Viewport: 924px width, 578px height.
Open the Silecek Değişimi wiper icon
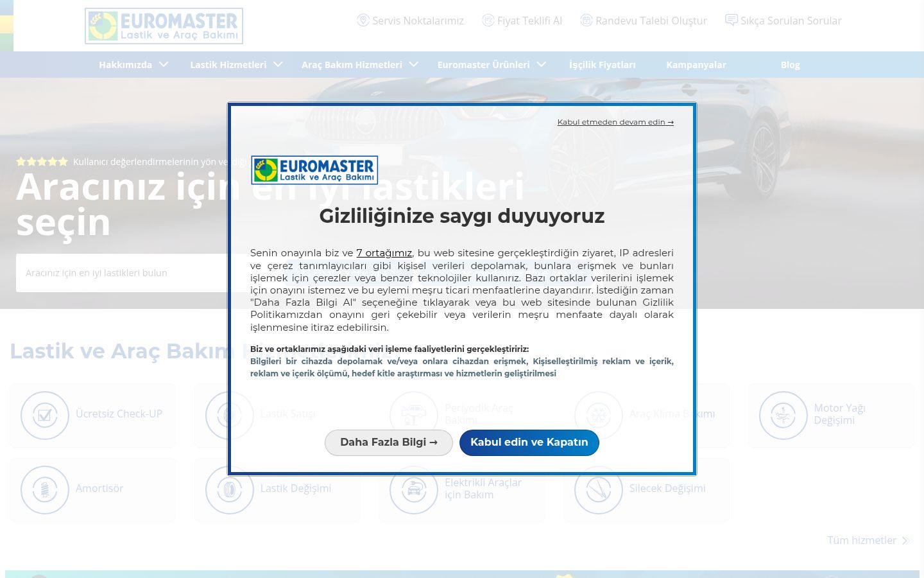pyautogui.click(x=599, y=490)
